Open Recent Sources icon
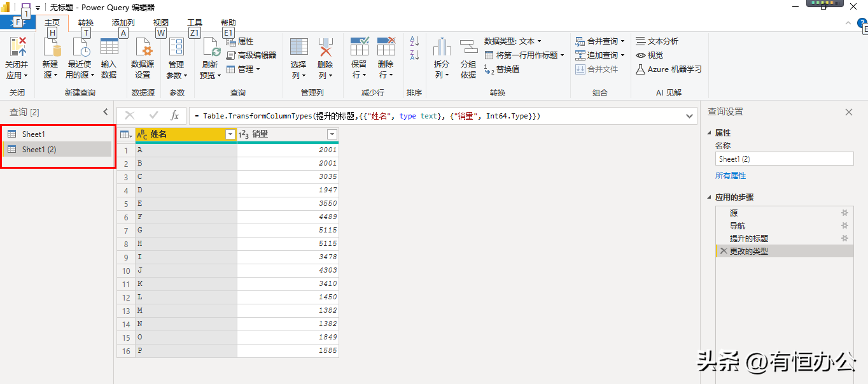Screen dimensions: 868x384 (x=80, y=48)
